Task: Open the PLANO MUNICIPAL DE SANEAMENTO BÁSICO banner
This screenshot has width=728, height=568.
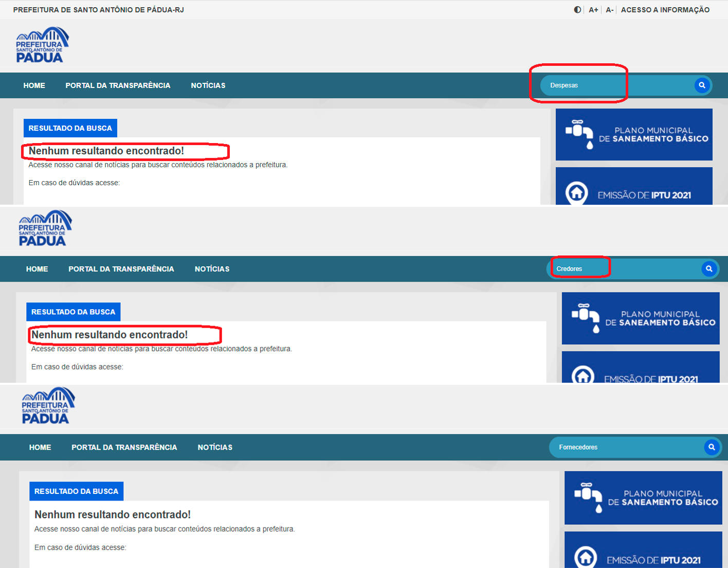Action: point(633,134)
